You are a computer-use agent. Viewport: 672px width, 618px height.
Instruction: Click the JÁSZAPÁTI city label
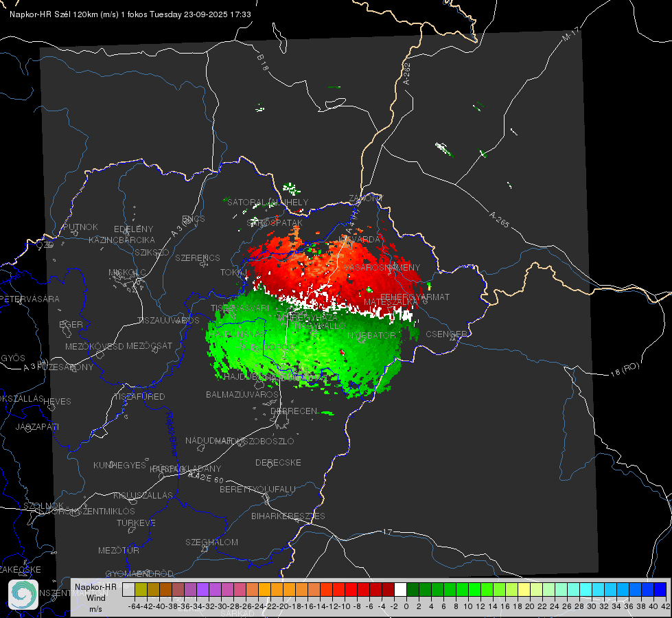tap(37, 426)
